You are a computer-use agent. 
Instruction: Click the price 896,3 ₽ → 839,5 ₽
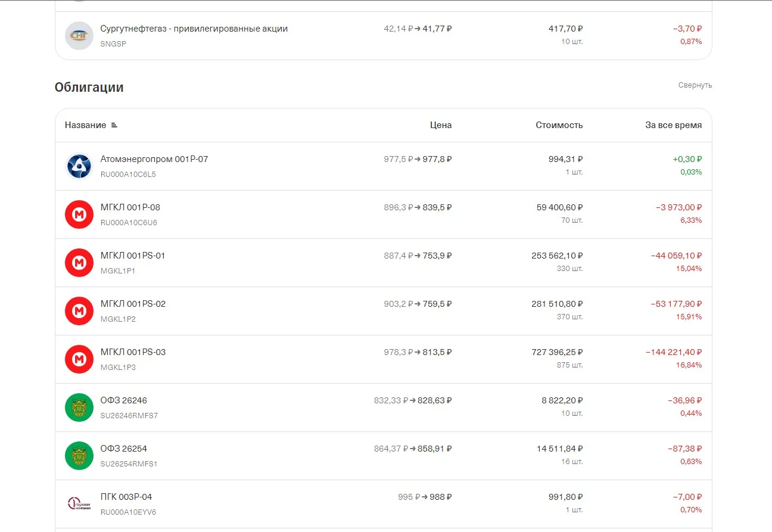pyautogui.click(x=418, y=207)
